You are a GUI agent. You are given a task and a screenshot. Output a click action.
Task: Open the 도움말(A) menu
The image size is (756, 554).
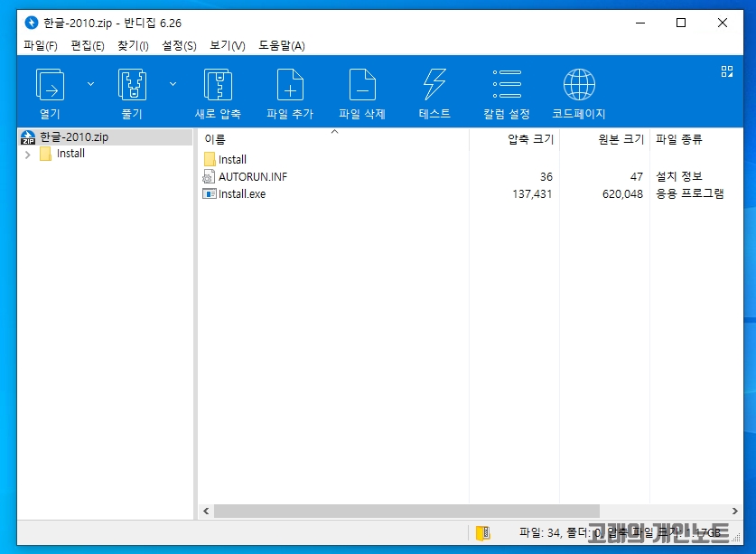coord(282,46)
